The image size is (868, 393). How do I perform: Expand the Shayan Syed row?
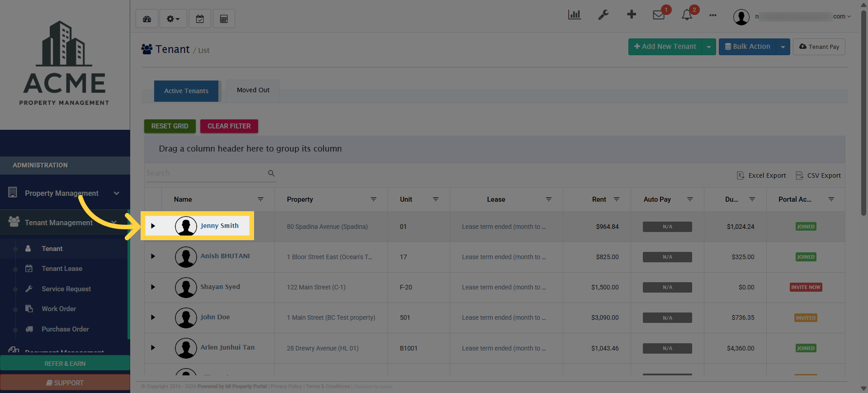point(153,287)
